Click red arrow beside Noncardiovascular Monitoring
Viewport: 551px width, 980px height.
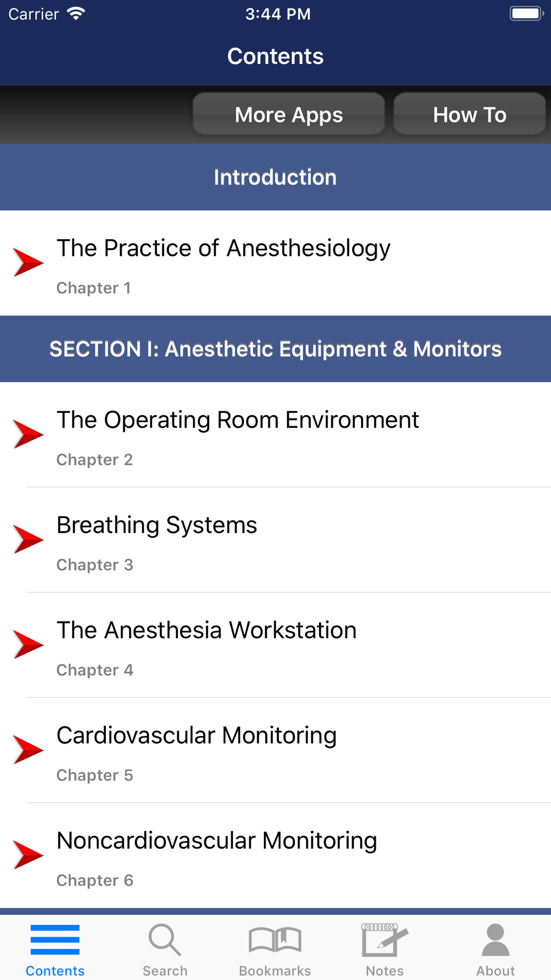28,855
